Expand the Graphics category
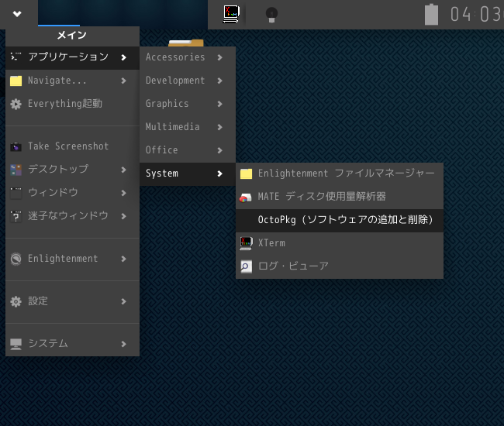 click(188, 104)
